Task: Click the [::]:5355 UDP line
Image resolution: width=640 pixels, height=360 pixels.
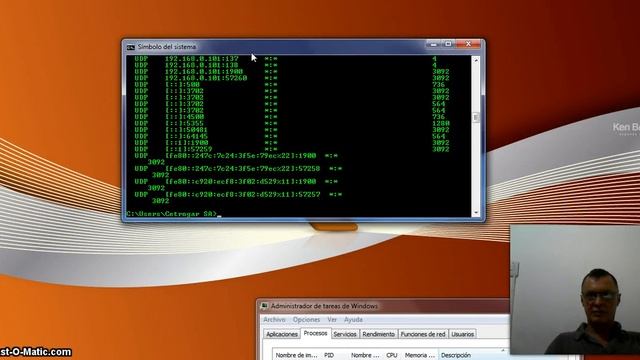Action: [x=292, y=123]
